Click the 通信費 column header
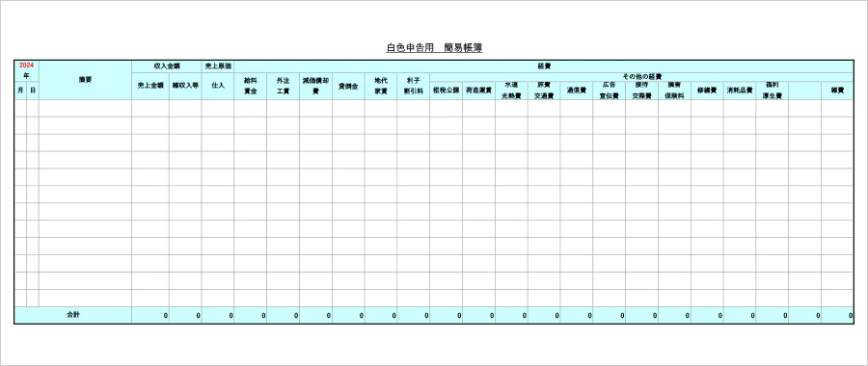Image resolution: width=868 pixels, height=366 pixels. pyautogui.click(x=577, y=91)
